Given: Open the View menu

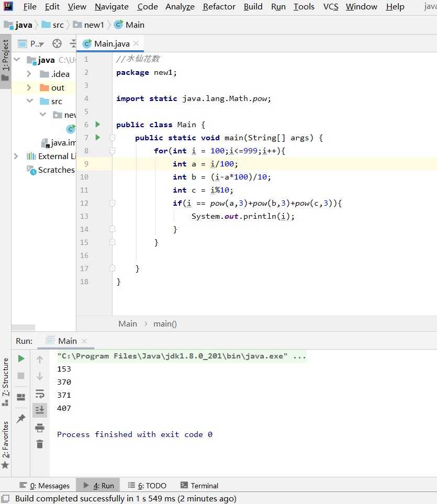Looking at the screenshot, I should (x=77, y=6).
